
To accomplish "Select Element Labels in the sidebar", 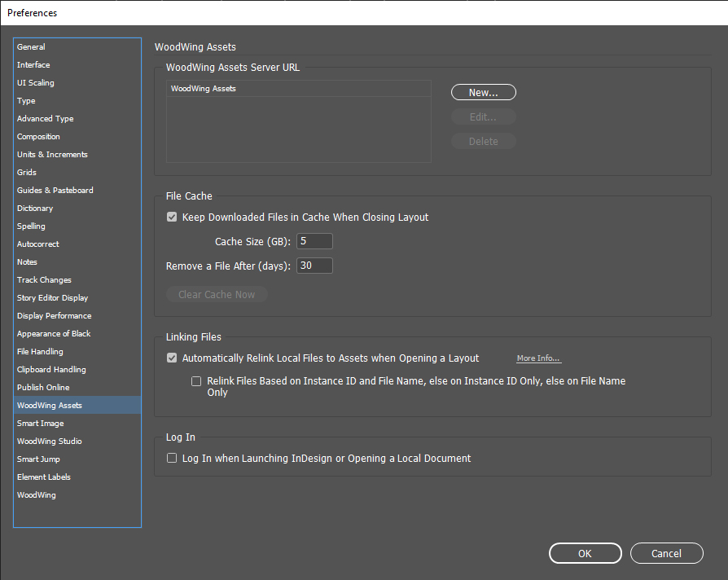I will 44,477.
